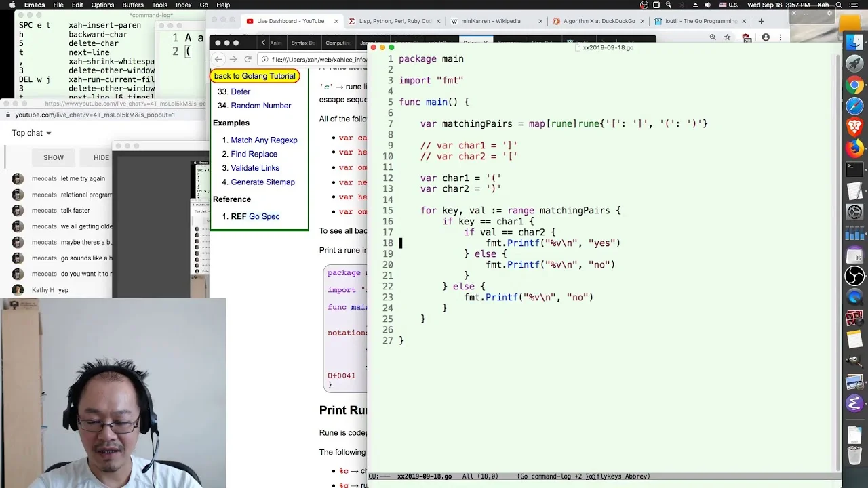The image size is (868, 488).
Task: Open the U.S. input source menu
Action: coord(728,5)
